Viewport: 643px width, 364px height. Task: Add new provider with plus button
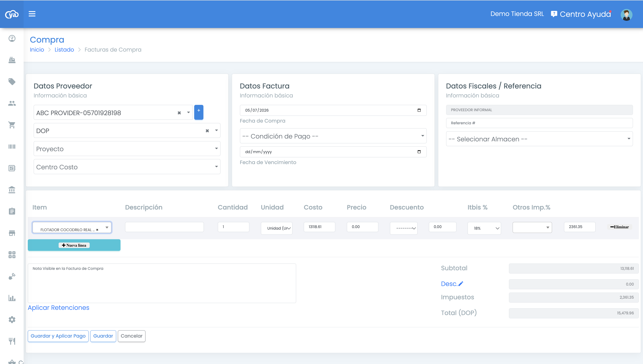point(199,112)
